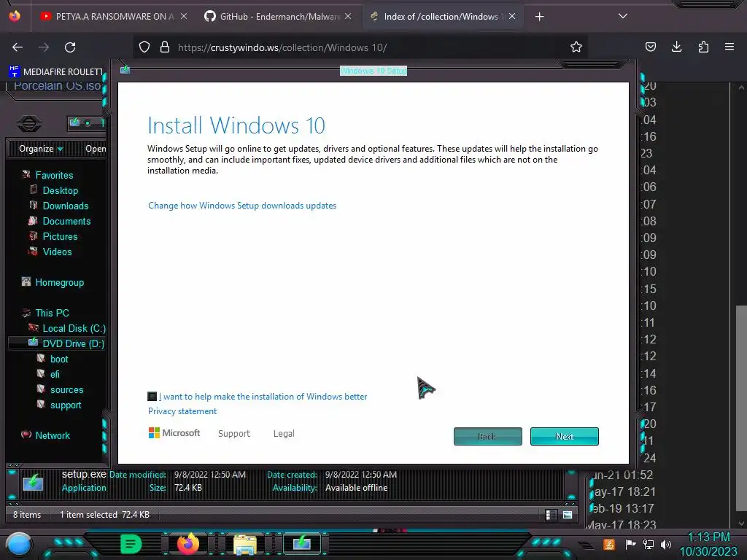
Task: Select Documents in Explorer navigation pane
Action: (66, 221)
